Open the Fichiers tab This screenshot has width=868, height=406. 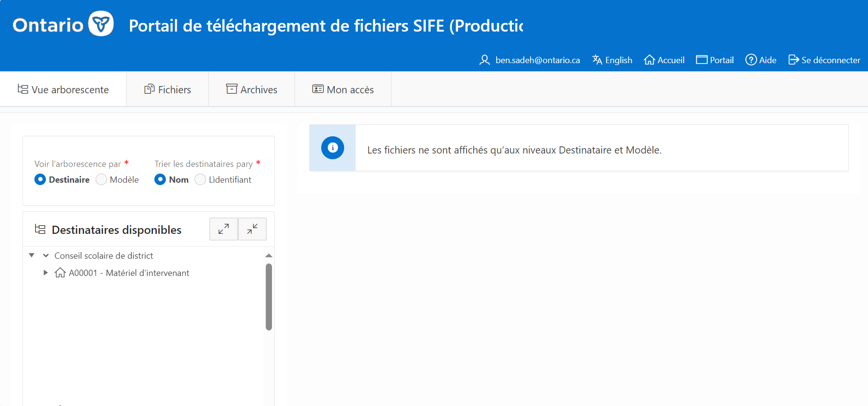pyautogui.click(x=168, y=89)
